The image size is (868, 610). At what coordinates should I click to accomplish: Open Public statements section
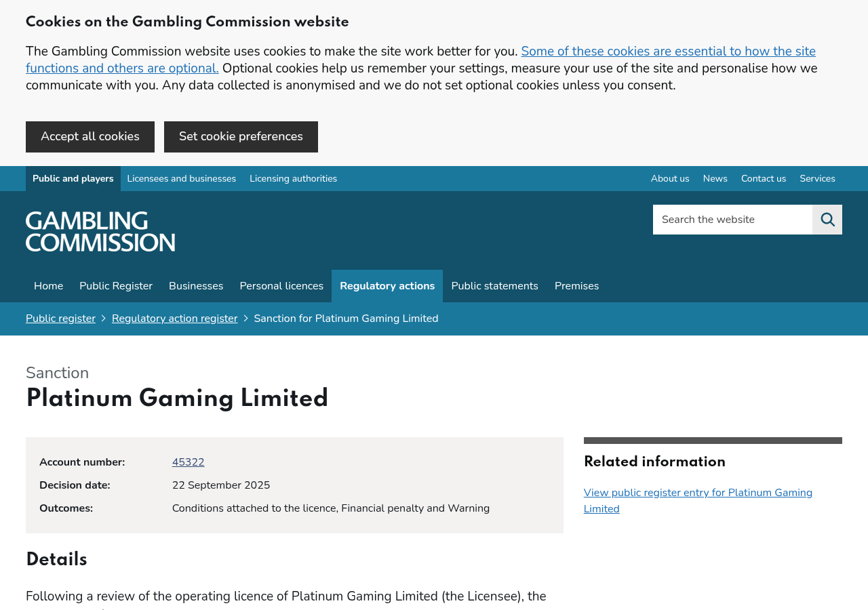pyautogui.click(x=495, y=286)
